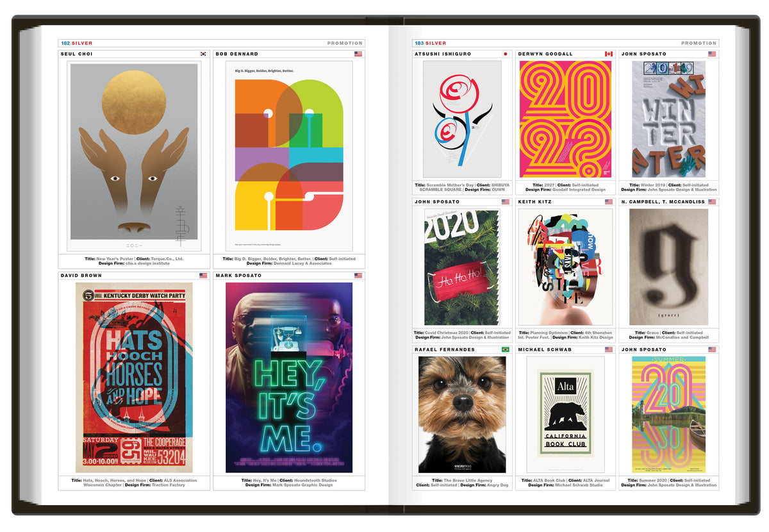This screenshot has width=769, height=532.
Task: Click the Mark Sposato designer name
Action: pyautogui.click(x=237, y=276)
